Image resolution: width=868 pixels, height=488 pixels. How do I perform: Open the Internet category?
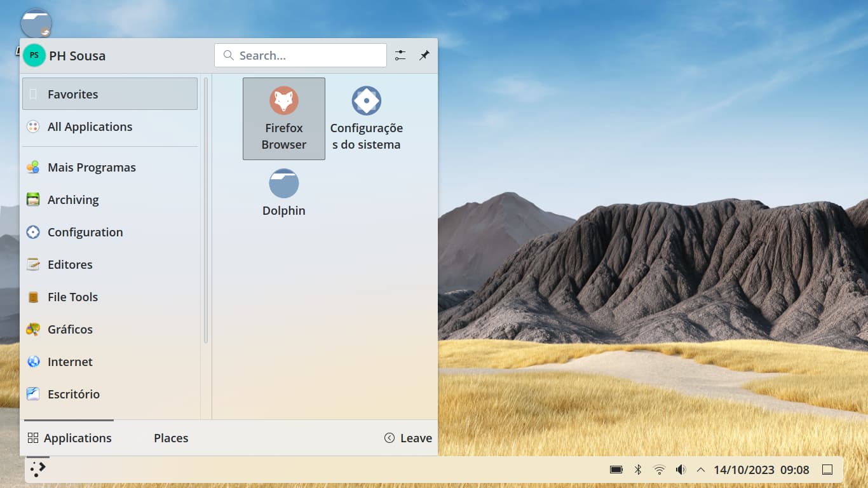point(70,362)
